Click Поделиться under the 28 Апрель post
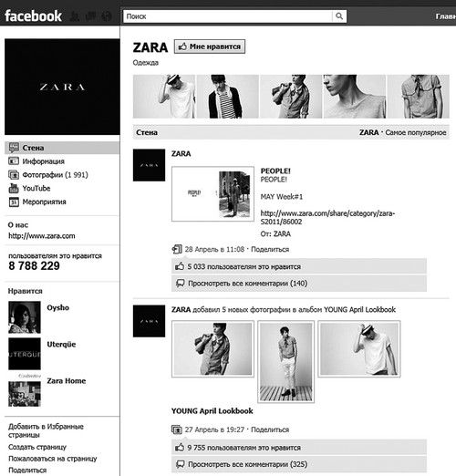 [x=270, y=249]
